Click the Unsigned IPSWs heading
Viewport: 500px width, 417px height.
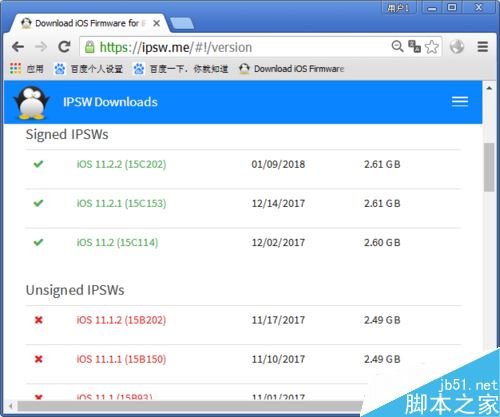point(75,290)
